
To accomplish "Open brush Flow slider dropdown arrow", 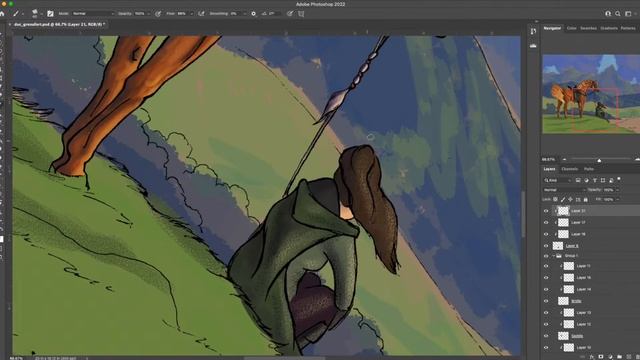I will (x=191, y=13).
